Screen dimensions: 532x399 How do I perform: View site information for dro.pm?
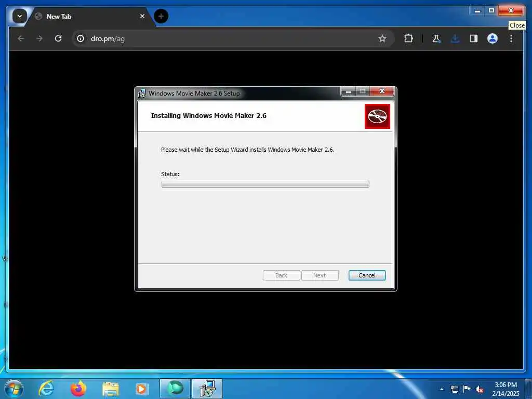[81, 38]
